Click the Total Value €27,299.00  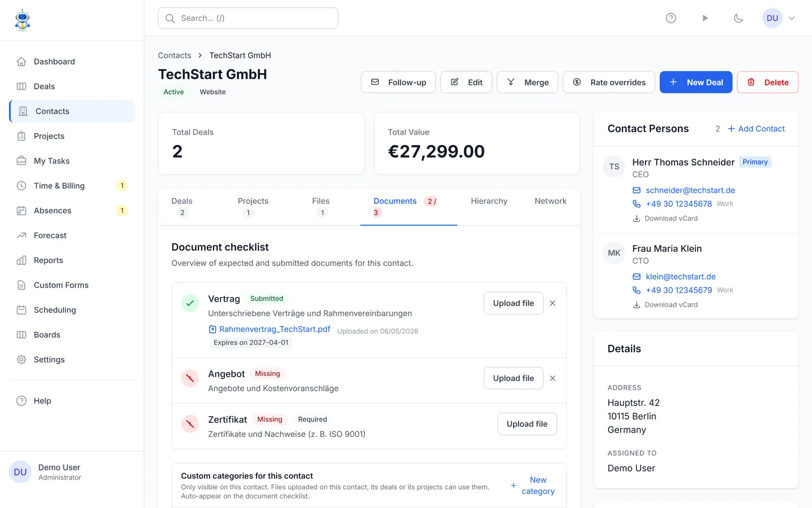tap(436, 151)
